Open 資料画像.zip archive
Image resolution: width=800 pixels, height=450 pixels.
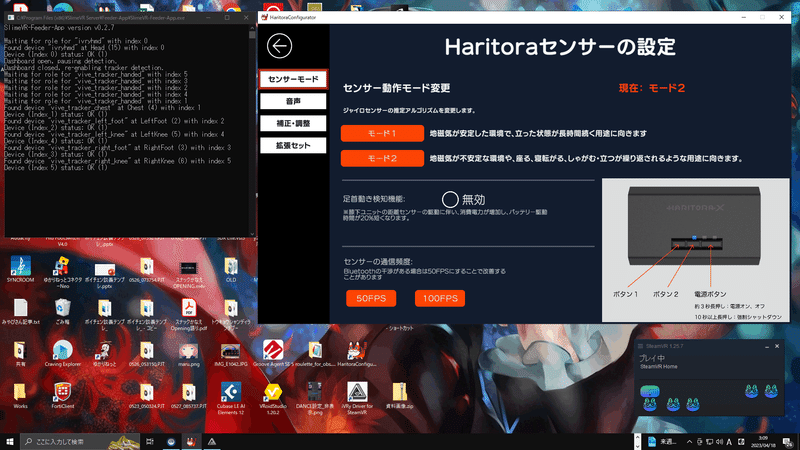pyautogui.click(x=399, y=396)
